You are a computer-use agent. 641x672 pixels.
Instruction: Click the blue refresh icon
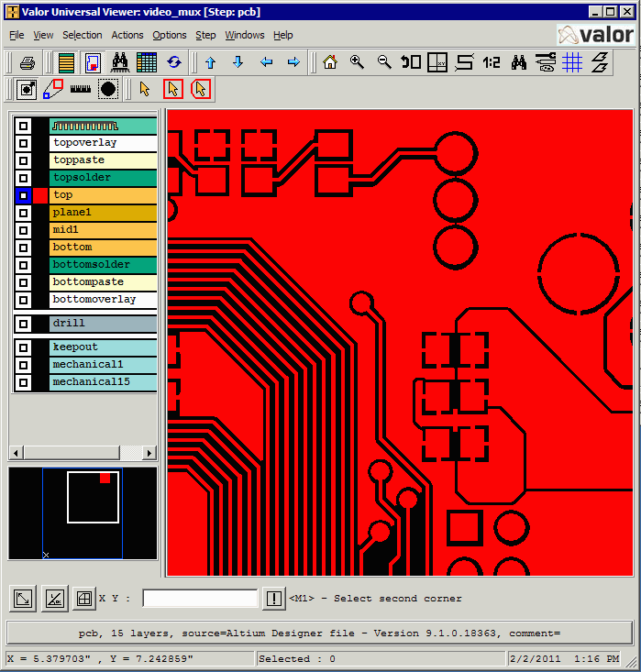(x=173, y=63)
